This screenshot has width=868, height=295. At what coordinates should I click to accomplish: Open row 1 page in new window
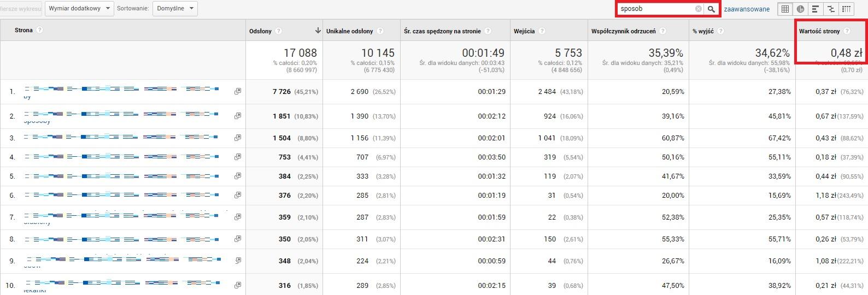click(238, 91)
